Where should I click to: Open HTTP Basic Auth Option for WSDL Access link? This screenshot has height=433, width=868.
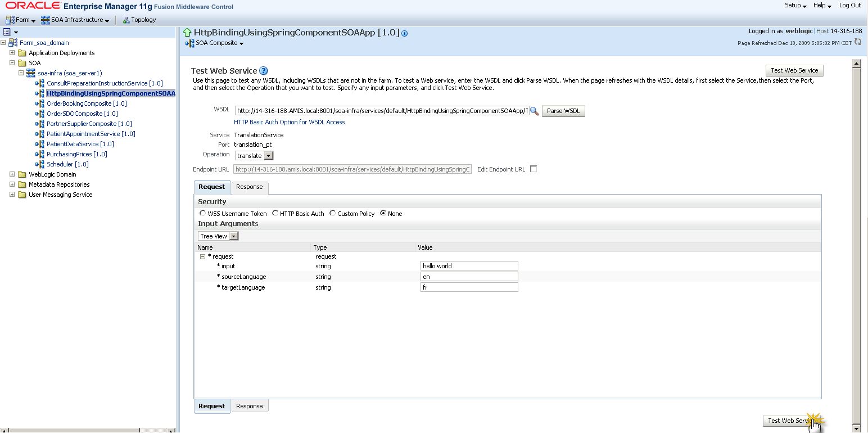[289, 122]
